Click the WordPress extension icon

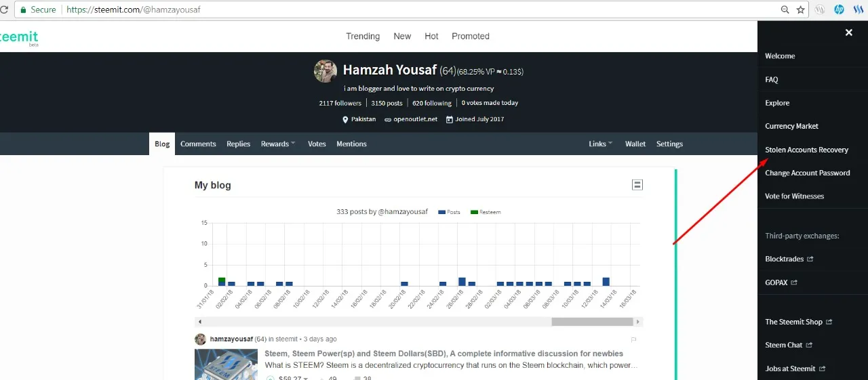tap(820, 10)
